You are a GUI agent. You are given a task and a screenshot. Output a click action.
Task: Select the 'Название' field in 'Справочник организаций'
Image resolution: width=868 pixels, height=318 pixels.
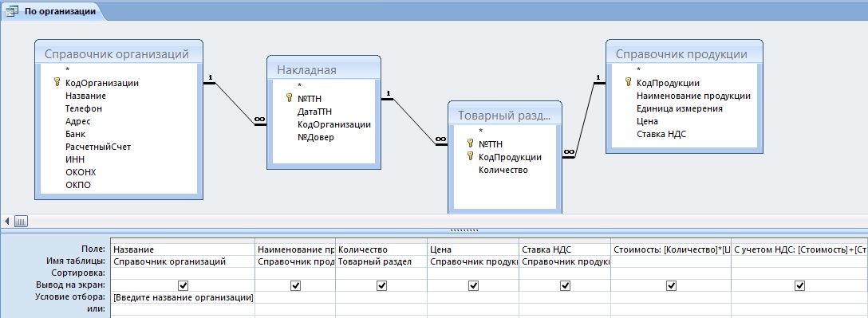(85, 96)
